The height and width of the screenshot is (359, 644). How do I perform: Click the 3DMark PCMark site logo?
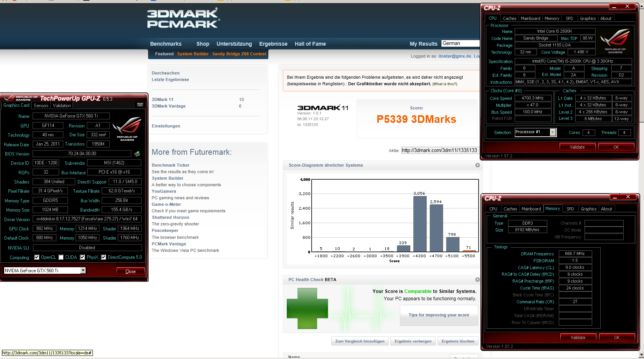coord(183,18)
